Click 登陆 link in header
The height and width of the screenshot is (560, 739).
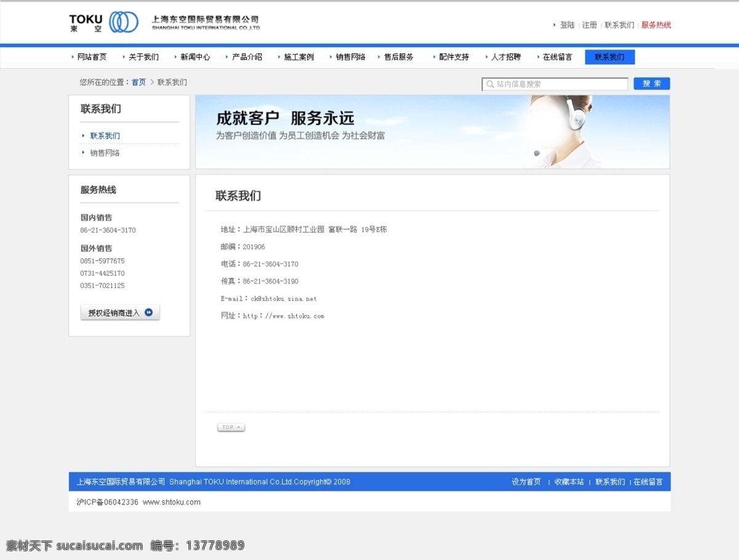click(x=567, y=25)
